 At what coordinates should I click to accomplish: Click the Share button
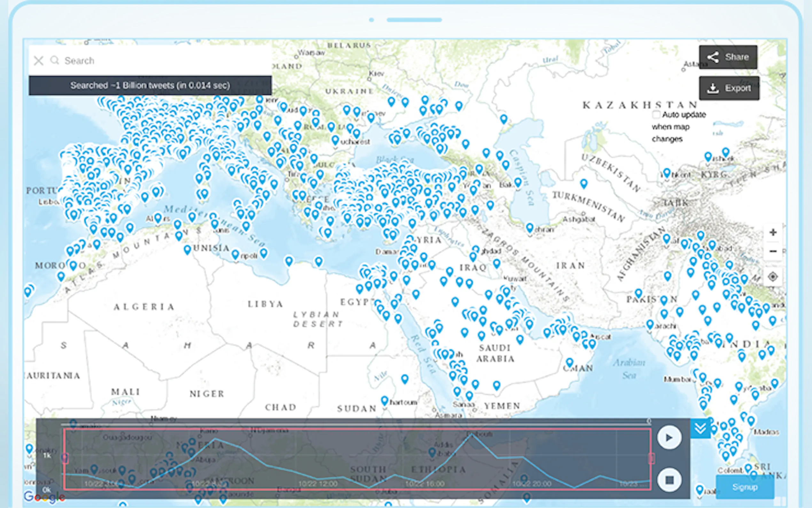pos(728,57)
